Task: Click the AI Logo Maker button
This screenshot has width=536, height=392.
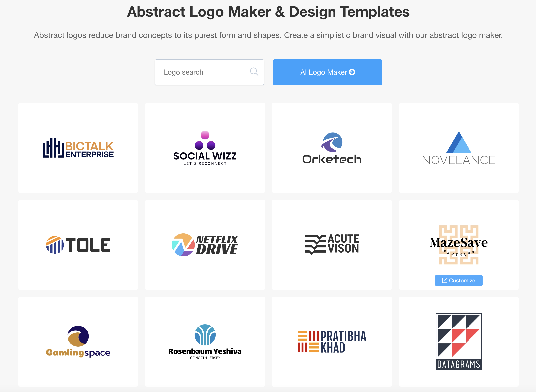Action: click(327, 72)
